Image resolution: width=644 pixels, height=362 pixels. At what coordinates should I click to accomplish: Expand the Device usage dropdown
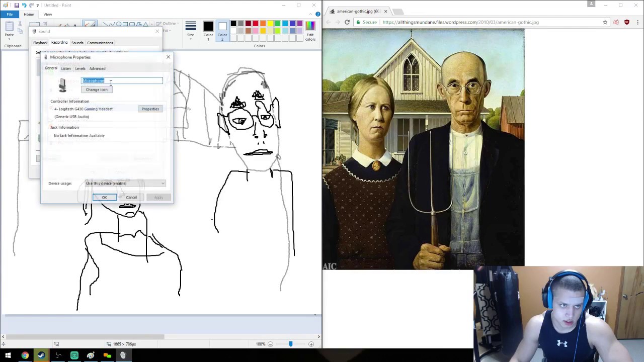pyautogui.click(x=125, y=184)
